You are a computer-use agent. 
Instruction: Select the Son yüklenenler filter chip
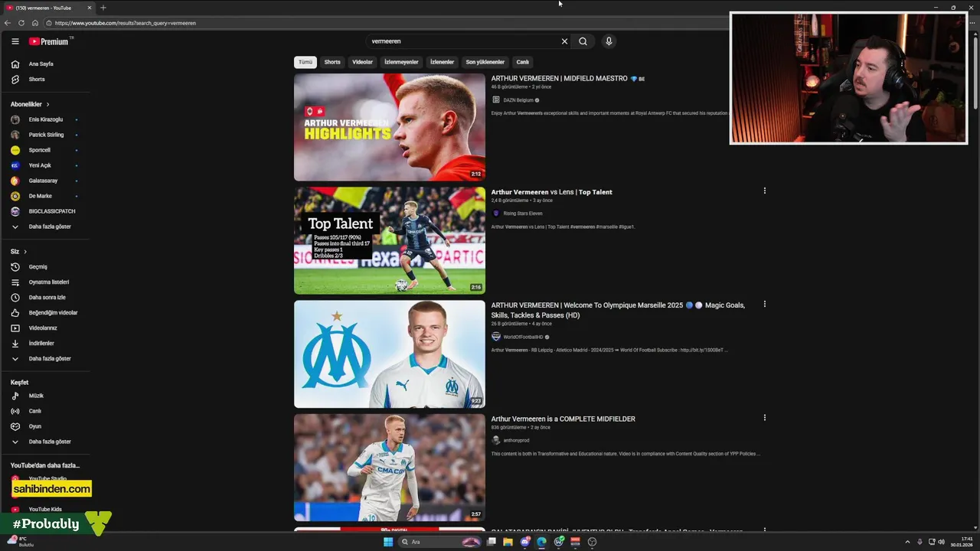[485, 62]
